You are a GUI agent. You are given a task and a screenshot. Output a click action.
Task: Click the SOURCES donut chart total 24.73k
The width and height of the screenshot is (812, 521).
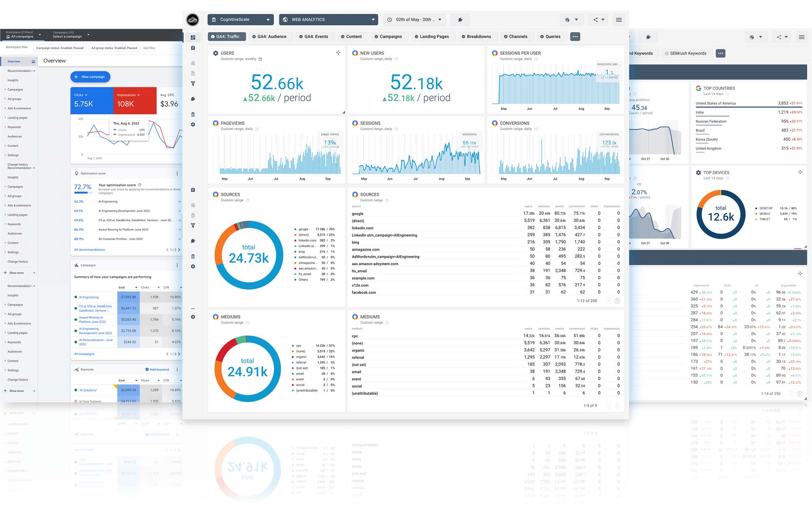(x=249, y=255)
